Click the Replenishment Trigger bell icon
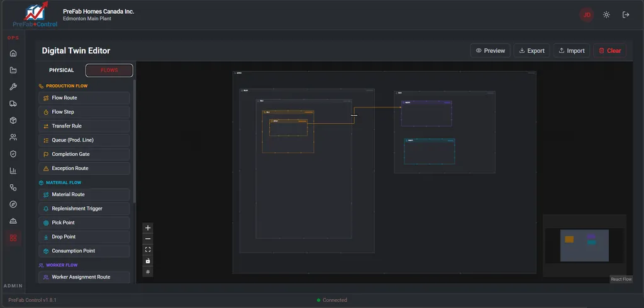 coord(46,209)
